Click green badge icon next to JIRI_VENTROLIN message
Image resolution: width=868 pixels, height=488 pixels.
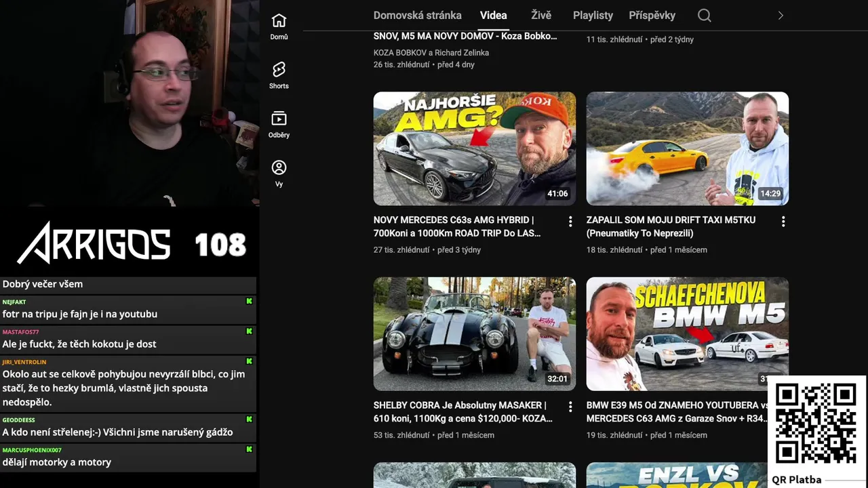tap(249, 361)
